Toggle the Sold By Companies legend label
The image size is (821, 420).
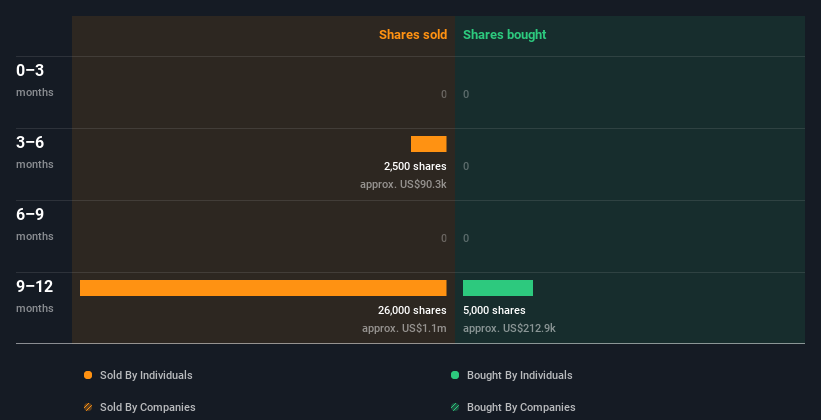[148, 407]
